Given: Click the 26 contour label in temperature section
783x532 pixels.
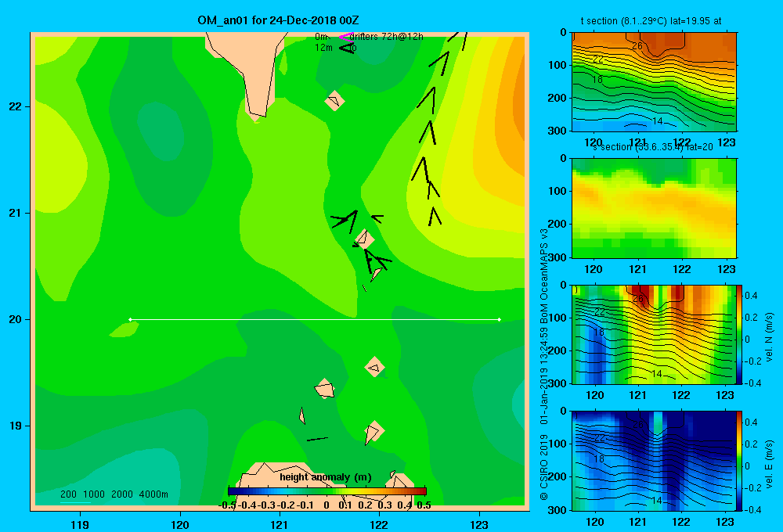Looking at the screenshot, I should 637,46.
